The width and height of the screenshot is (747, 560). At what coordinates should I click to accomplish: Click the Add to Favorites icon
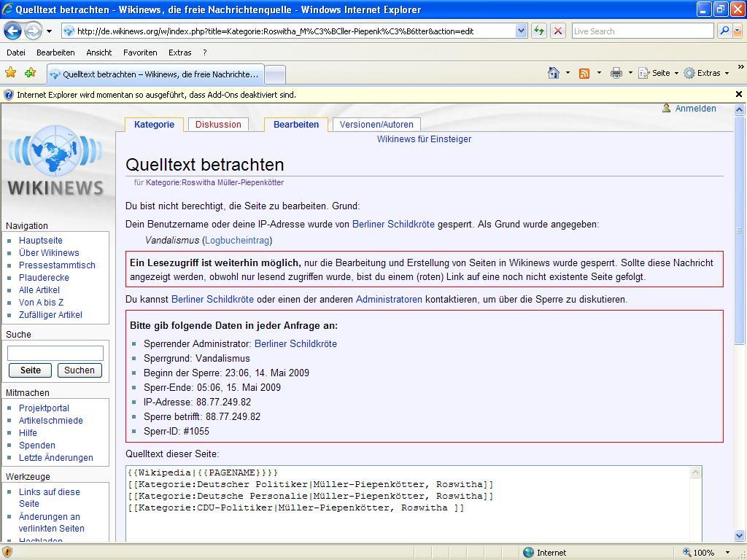coord(31,72)
